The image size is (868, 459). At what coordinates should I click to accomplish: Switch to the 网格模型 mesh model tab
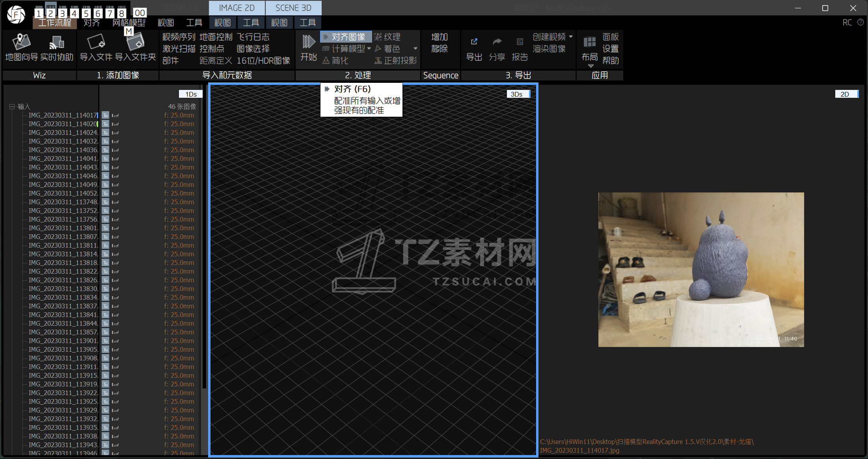(x=129, y=23)
